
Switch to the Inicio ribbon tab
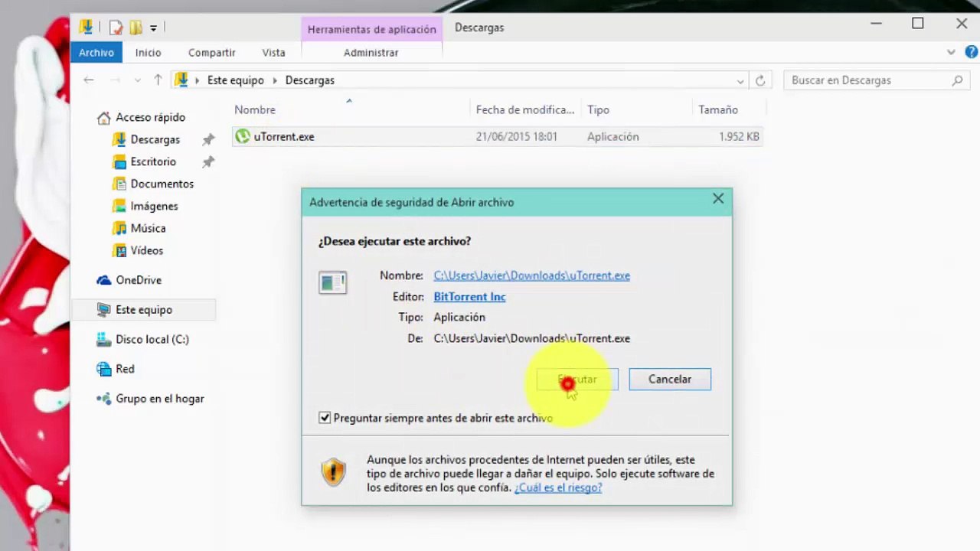(x=149, y=53)
